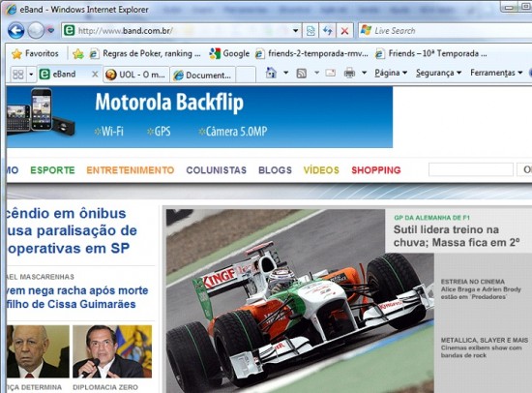Open the friends-2-temporada-rmv favorite
The width and height of the screenshot is (532, 393).
tap(311, 53)
